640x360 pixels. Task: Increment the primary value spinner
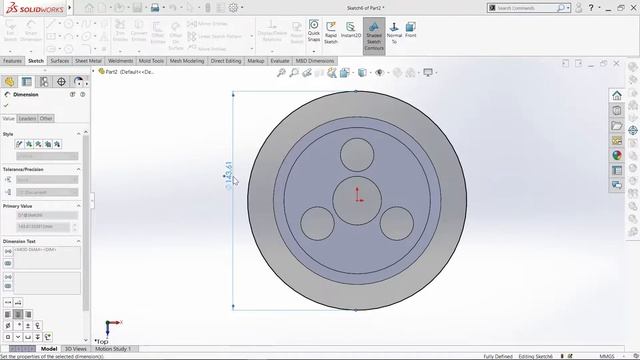click(x=75, y=224)
